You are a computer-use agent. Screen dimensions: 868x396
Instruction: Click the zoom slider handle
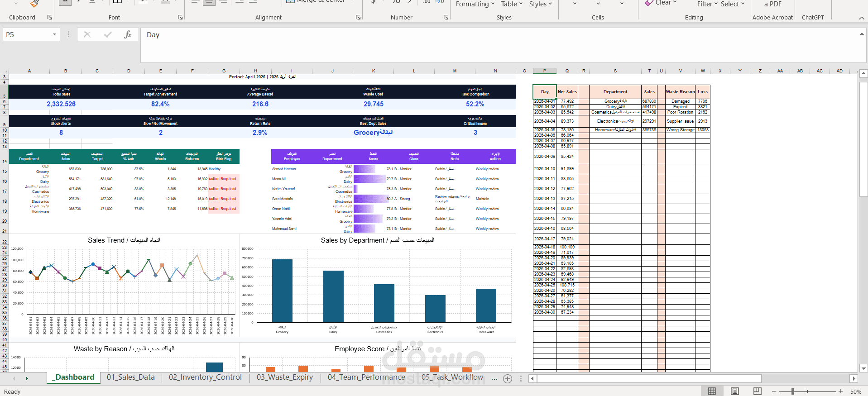point(793,391)
